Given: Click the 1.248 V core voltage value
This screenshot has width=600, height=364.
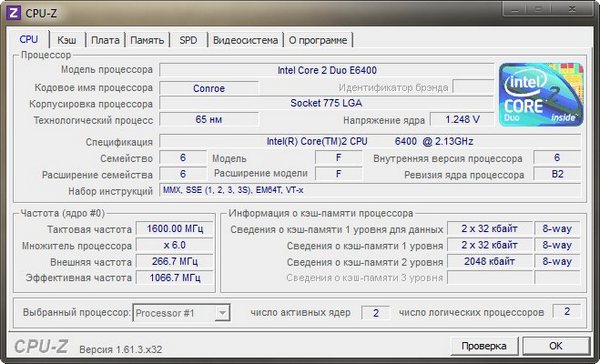Looking at the screenshot, I should point(462,119).
